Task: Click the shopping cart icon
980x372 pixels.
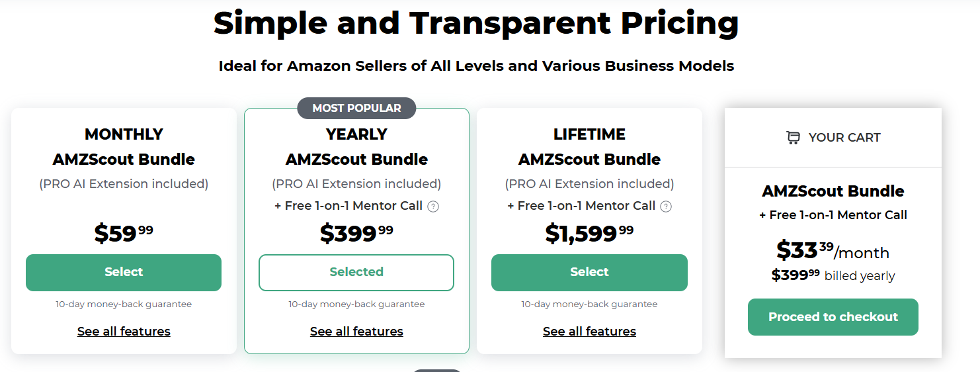Action: point(793,138)
